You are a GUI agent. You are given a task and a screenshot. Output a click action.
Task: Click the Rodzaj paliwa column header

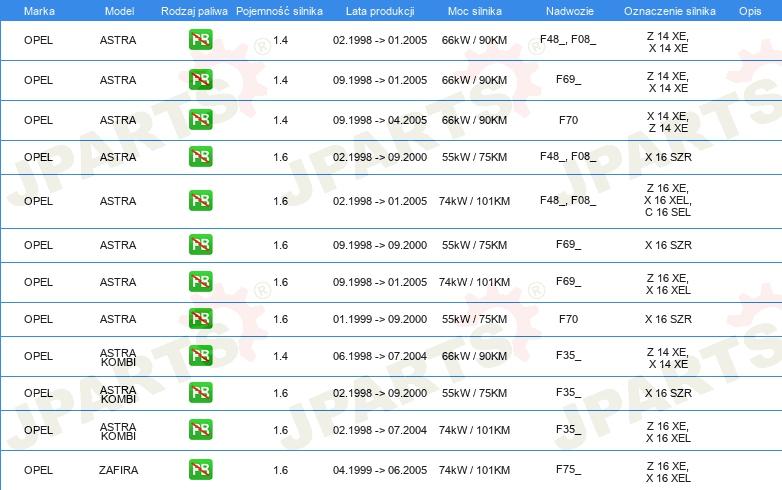coord(194,11)
